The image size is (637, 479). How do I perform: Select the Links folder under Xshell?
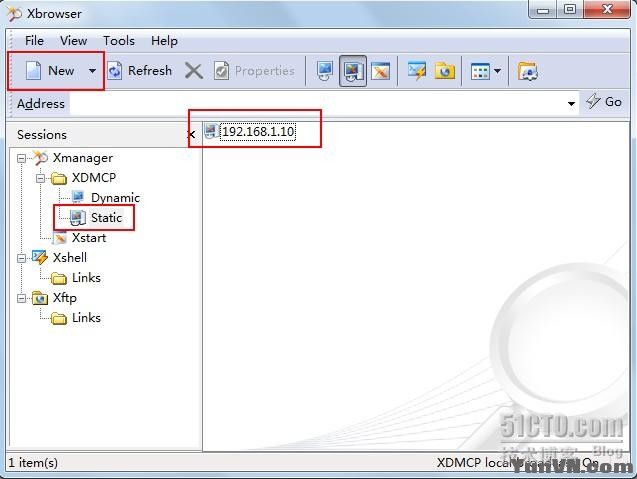(x=87, y=278)
